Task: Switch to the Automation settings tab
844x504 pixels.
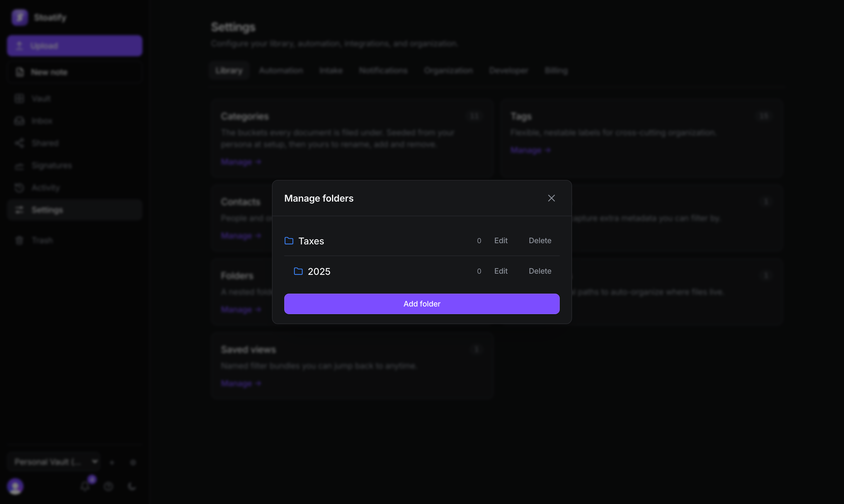Action: tap(281, 70)
